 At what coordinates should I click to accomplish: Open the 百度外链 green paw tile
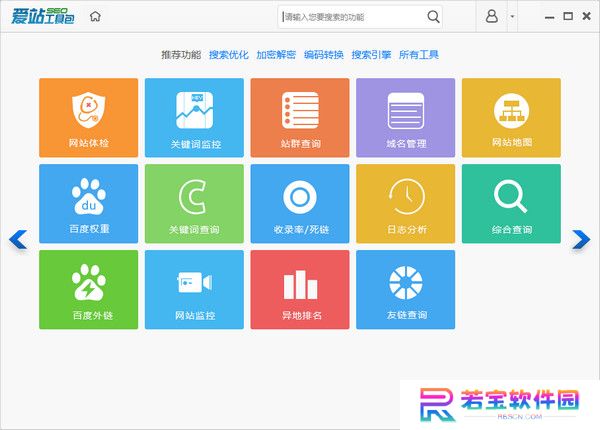pyautogui.click(x=88, y=290)
